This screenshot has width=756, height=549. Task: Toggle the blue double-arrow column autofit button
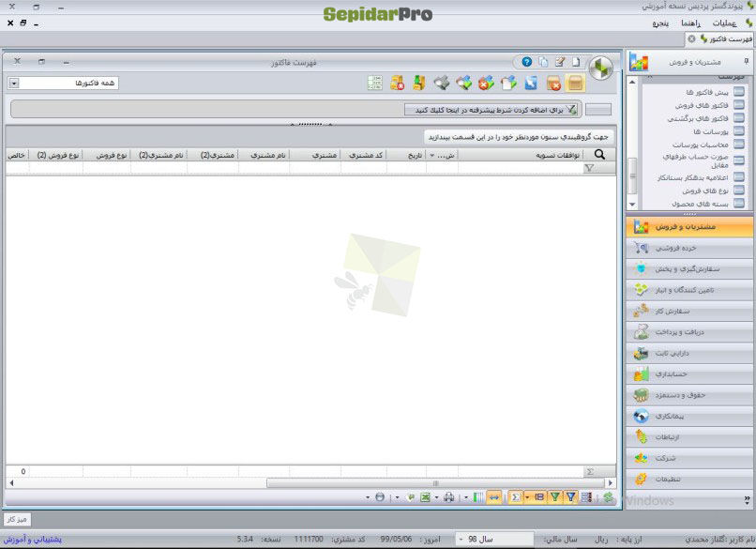click(x=494, y=496)
